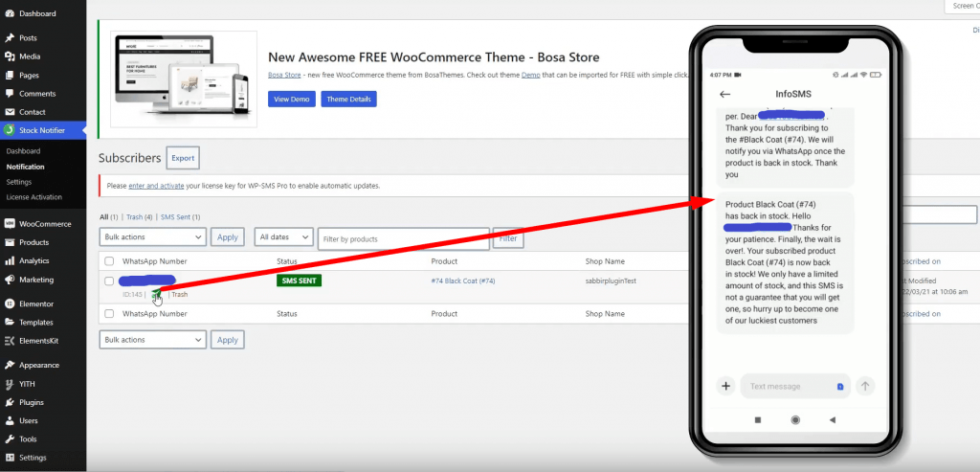Go to Pages in the sidebar
The width and height of the screenshot is (980, 472).
(29, 75)
